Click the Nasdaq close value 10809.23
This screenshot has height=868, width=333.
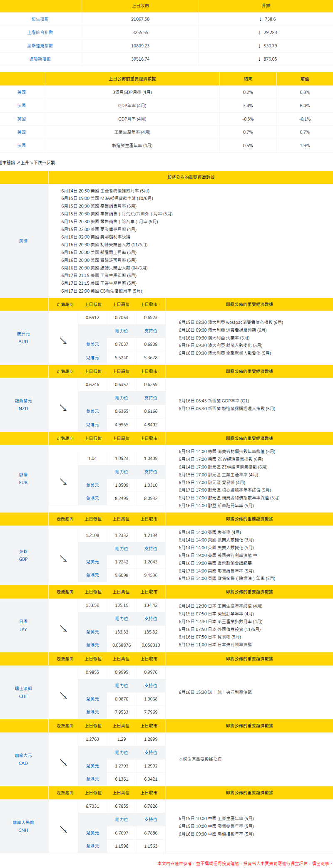140,46
